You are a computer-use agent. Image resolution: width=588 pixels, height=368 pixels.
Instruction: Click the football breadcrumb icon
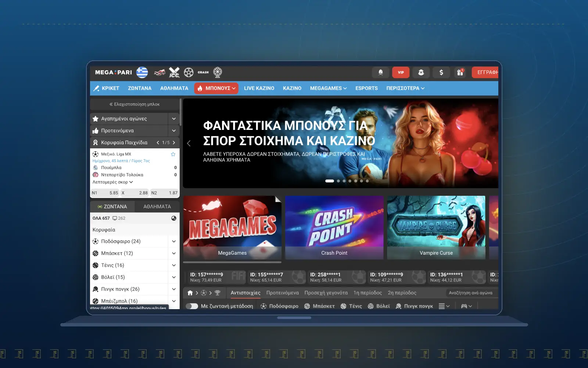[204, 293]
